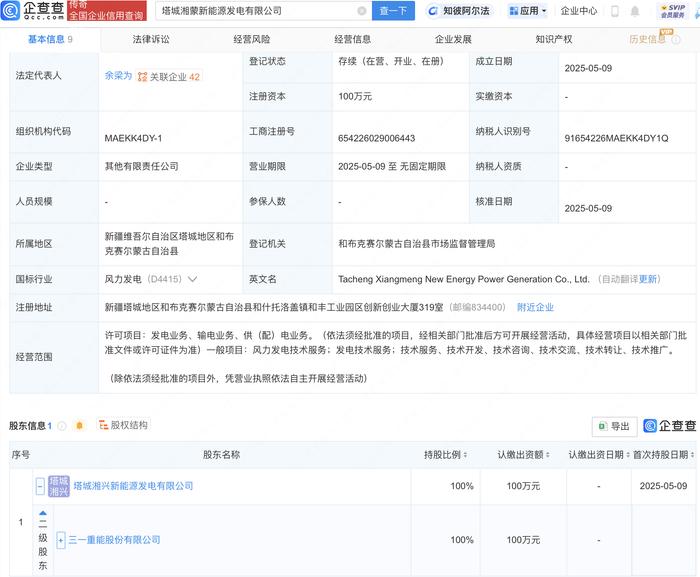Collapse the 塔城湘兴新能源 shareholder row
This screenshot has height=577, width=700.
(x=40, y=486)
